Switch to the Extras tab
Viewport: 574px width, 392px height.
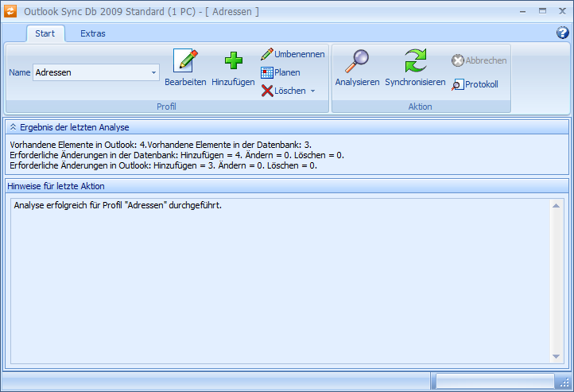pos(92,33)
